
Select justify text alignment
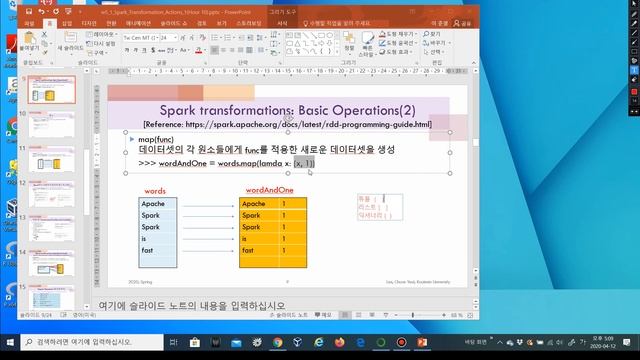241,50
